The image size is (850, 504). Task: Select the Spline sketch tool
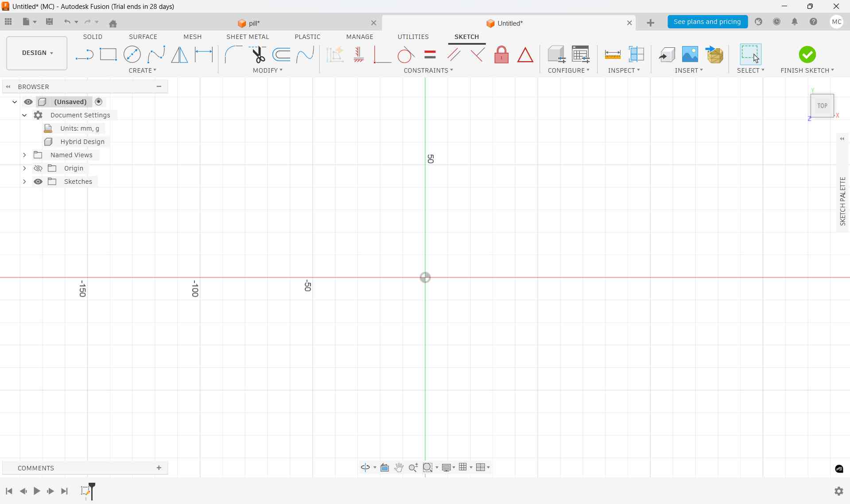click(x=156, y=54)
